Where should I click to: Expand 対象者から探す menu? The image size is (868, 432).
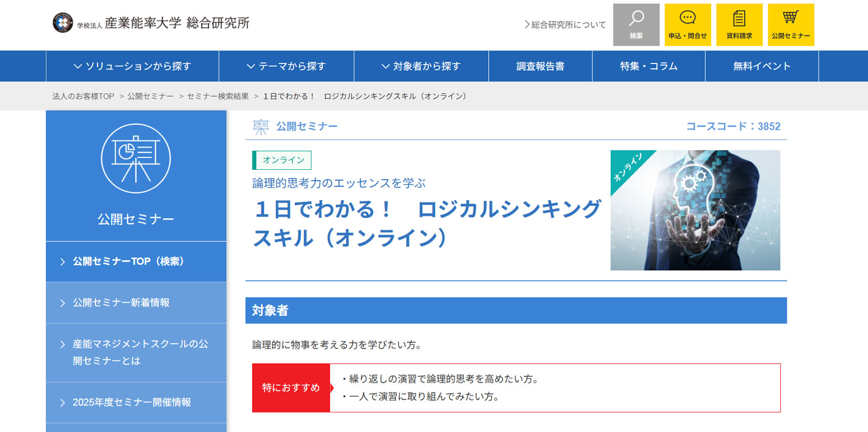coord(421,66)
